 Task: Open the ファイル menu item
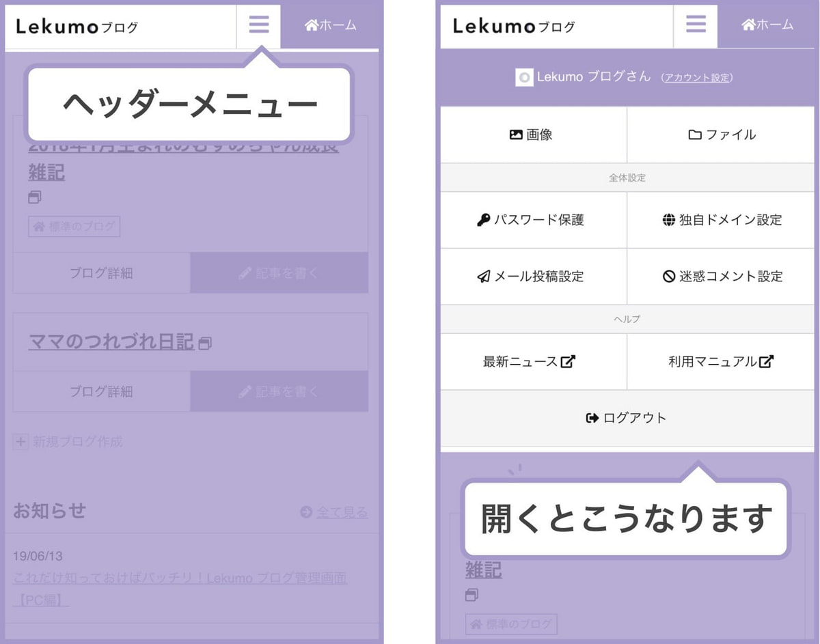721,135
